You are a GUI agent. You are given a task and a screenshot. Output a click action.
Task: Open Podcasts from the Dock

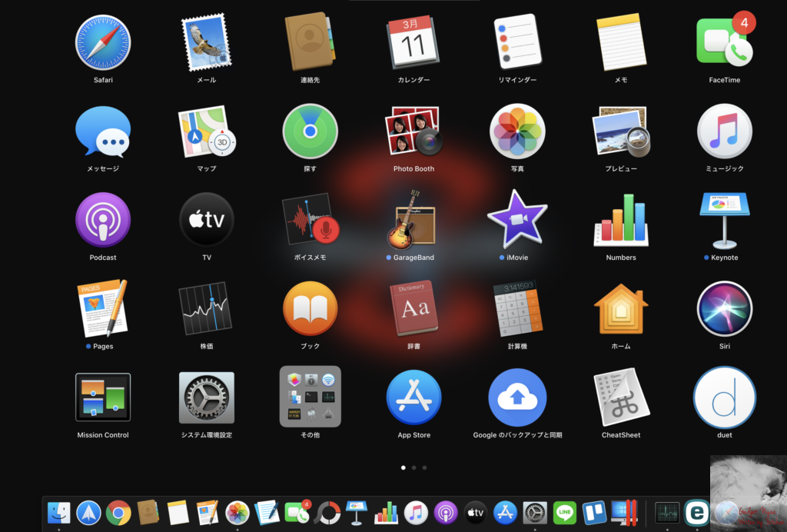point(445,513)
